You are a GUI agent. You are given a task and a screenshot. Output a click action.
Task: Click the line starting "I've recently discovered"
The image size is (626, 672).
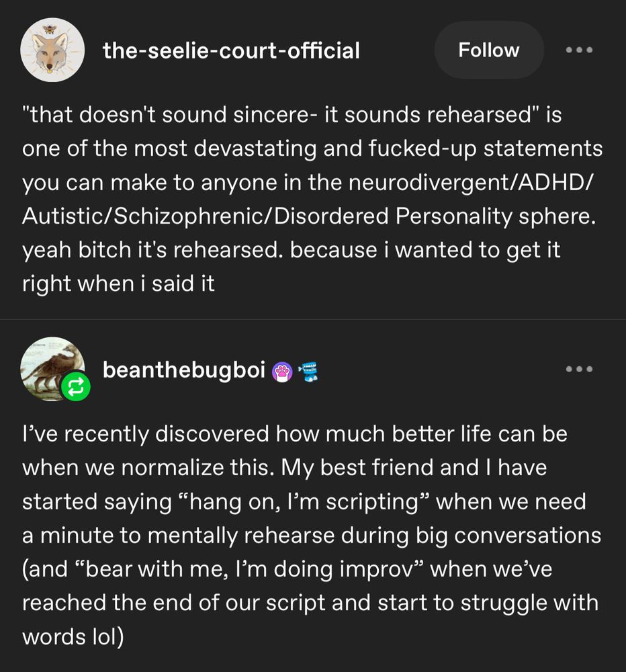[294, 434]
